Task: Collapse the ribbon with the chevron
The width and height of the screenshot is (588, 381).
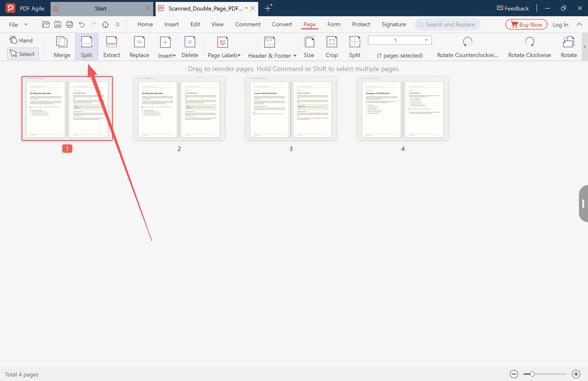Action: 579,25
